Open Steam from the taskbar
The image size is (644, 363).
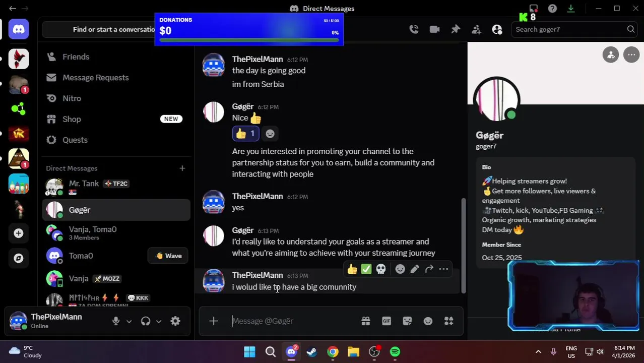pyautogui.click(x=312, y=352)
